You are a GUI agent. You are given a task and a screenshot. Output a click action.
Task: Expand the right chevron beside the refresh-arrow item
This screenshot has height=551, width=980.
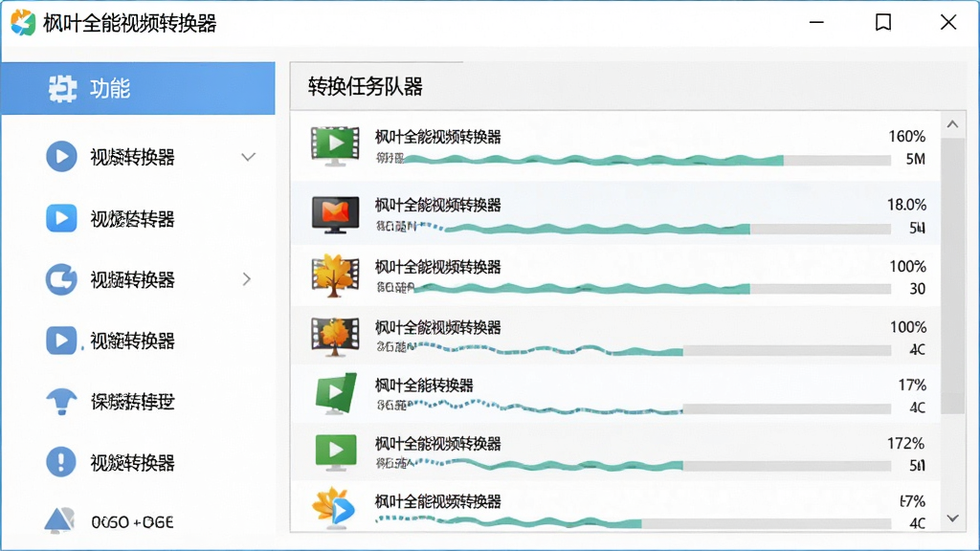tap(247, 279)
